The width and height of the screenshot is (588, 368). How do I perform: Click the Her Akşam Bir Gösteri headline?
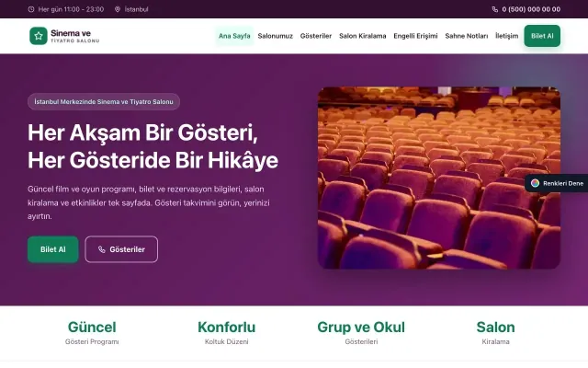153,146
